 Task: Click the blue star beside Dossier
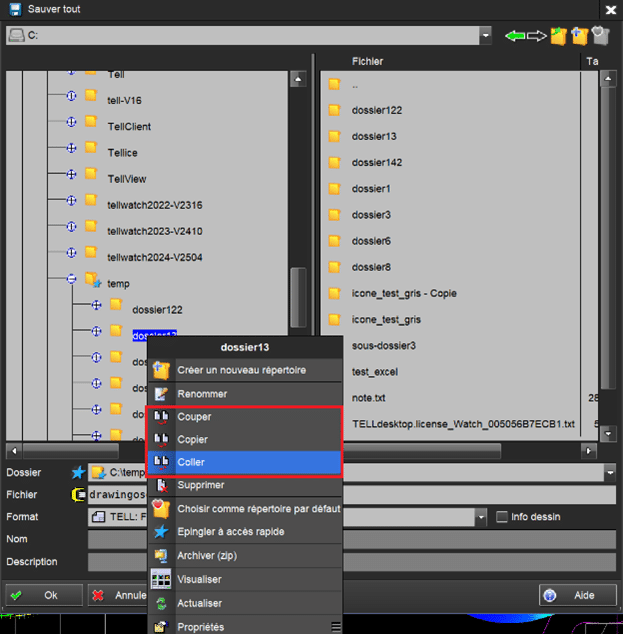click(79, 472)
